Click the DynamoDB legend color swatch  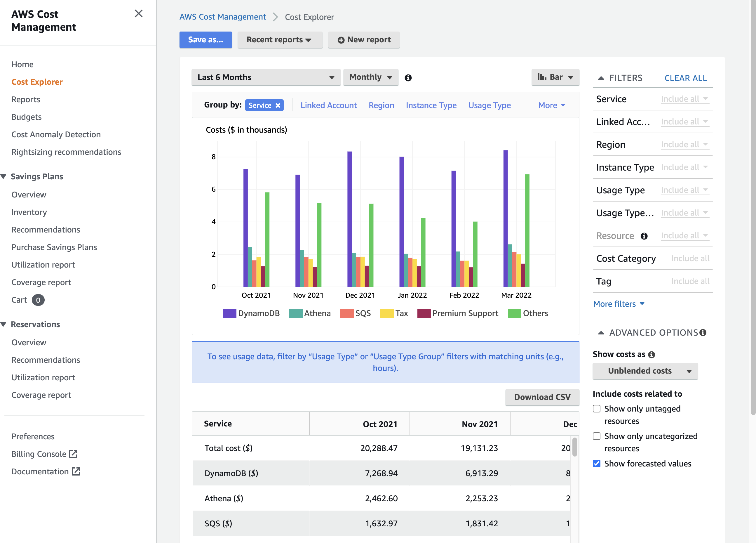pos(229,313)
